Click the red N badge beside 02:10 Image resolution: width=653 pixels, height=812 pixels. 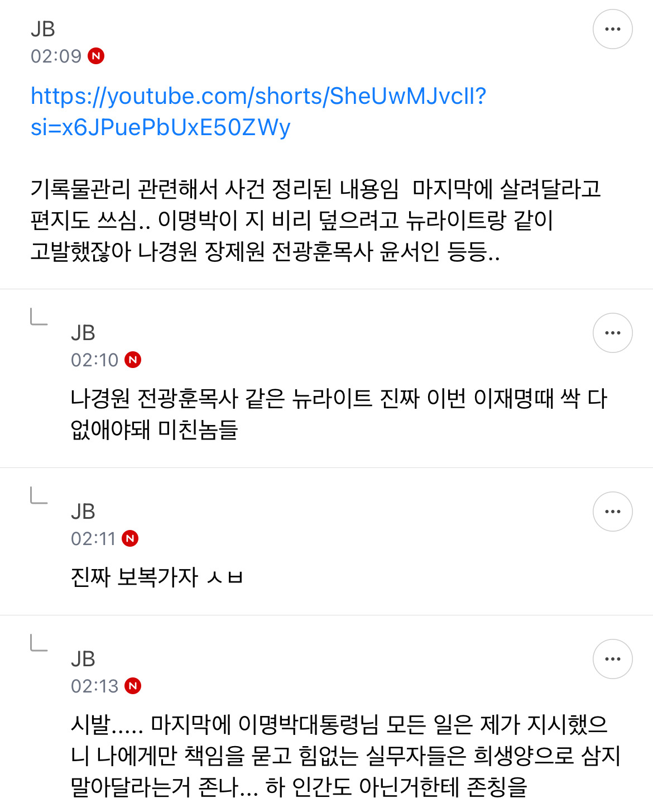point(133,360)
